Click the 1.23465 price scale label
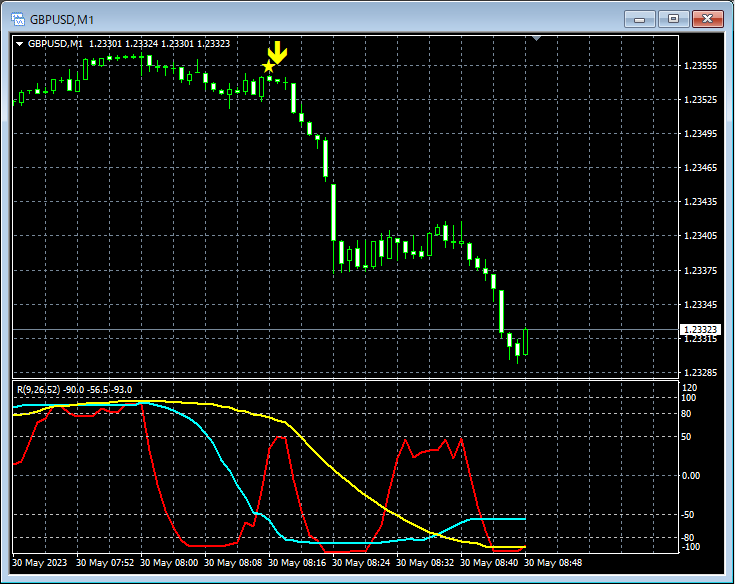 (700, 168)
